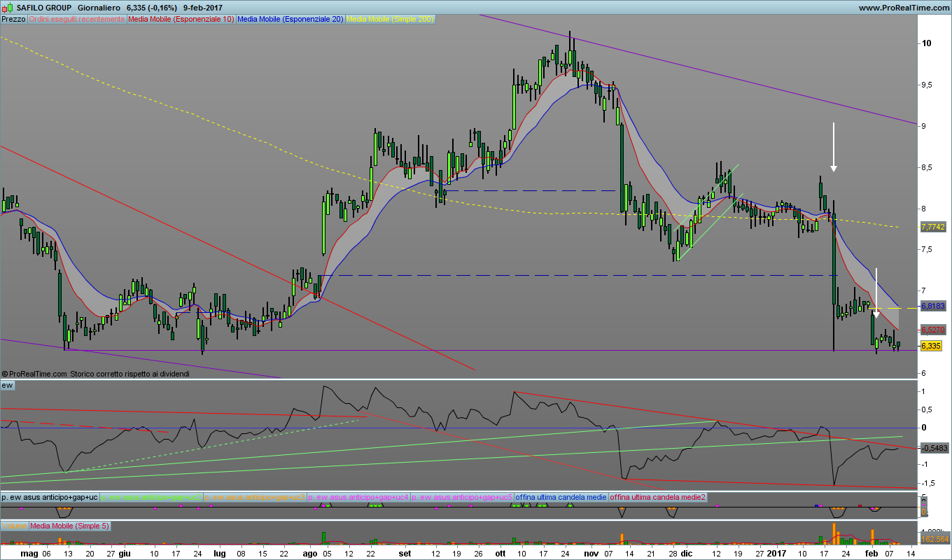
Task: Click the Giornaliero timeframe text
Action: click(98, 7)
